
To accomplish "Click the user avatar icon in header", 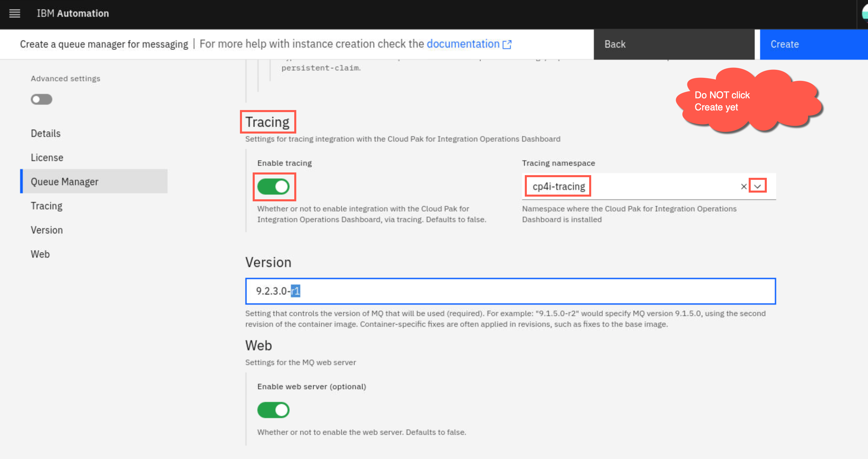I will [x=865, y=13].
